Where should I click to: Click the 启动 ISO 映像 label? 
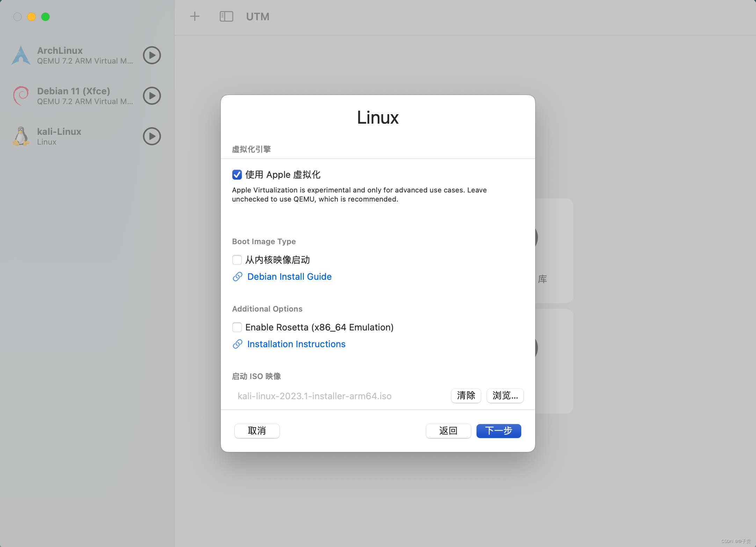pos(256,377)
